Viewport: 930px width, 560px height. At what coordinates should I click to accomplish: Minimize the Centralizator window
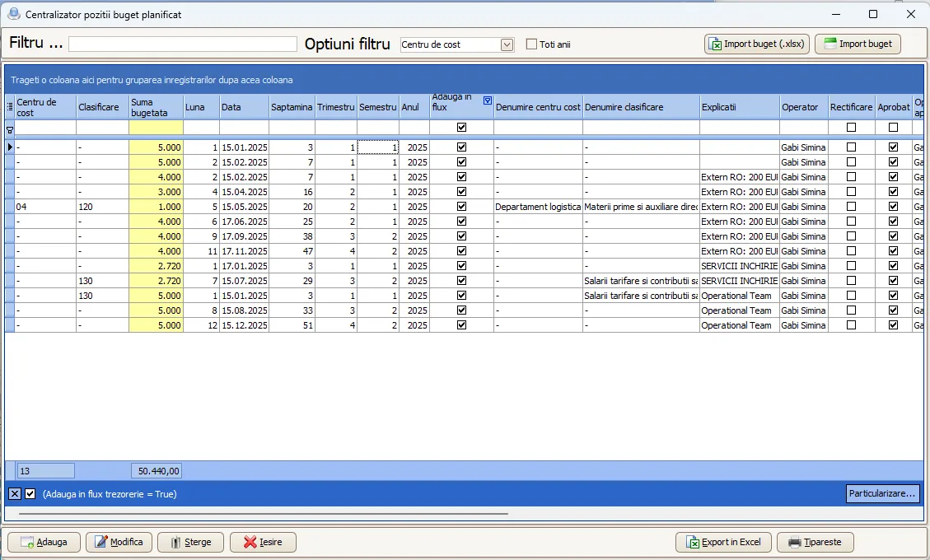pyautogui.click(x=836, y=14)
